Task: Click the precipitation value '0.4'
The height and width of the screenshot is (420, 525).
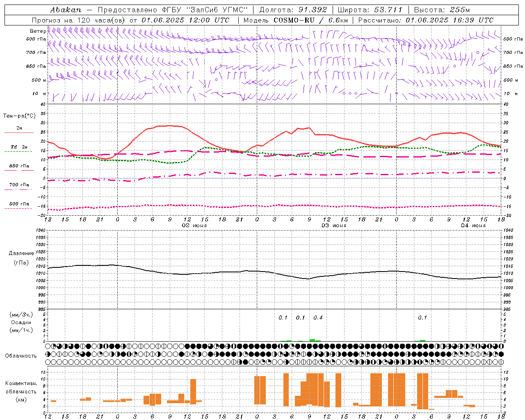Action: tap(318, 317)
